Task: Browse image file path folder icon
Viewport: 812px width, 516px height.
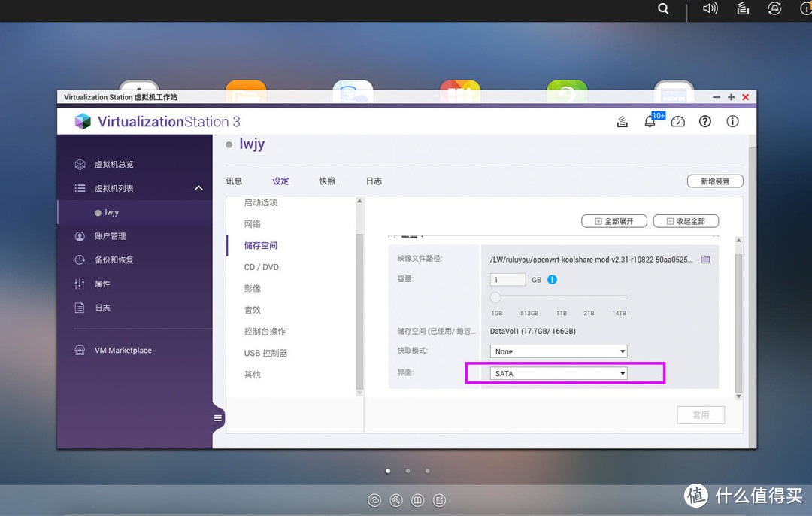Action: (705, 259)
